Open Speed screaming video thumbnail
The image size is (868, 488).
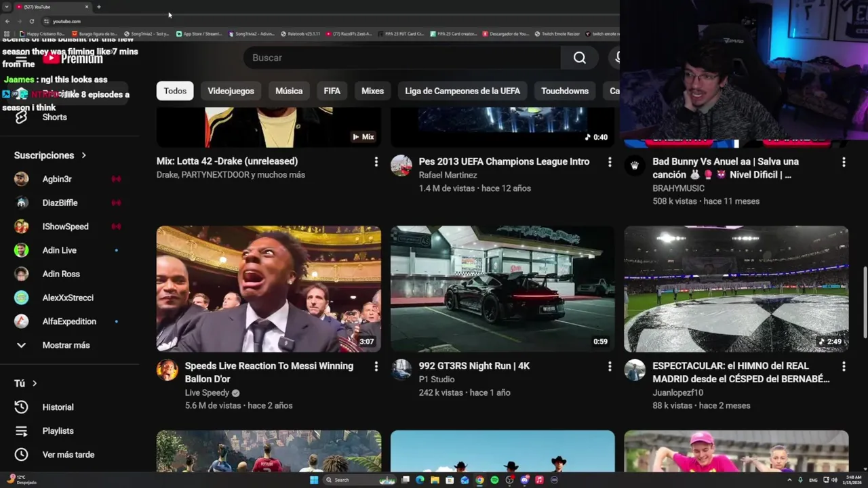pos(269,289)
